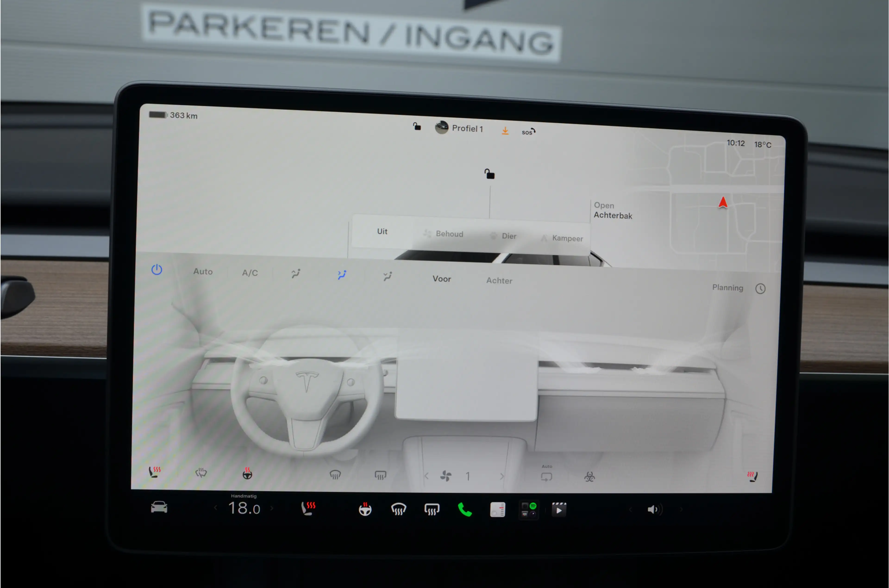Open vehicle controls car icon

(x=159, y=507)
